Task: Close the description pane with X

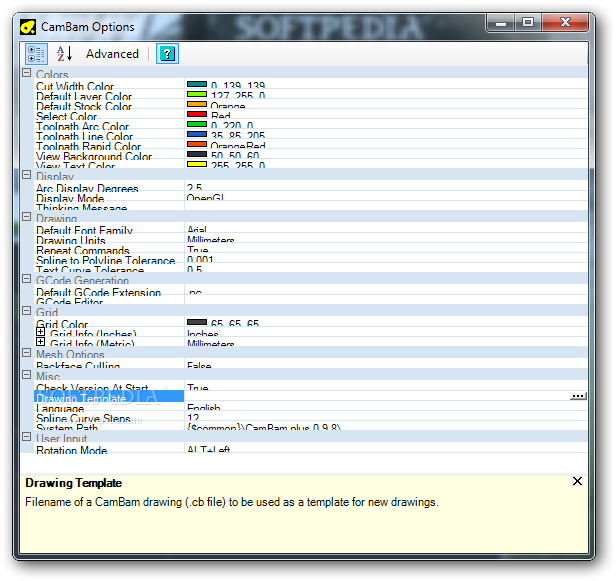Action: coord(577,481)
